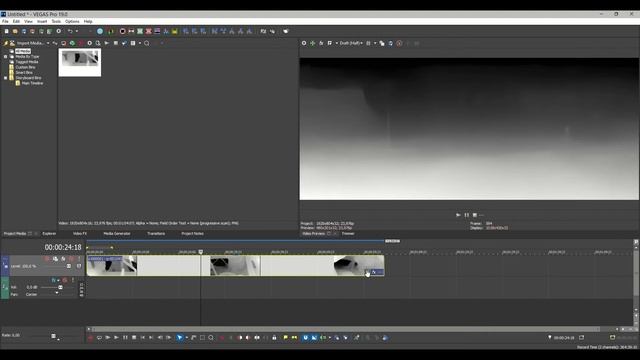Undo the last action

(x=70, y=31)
